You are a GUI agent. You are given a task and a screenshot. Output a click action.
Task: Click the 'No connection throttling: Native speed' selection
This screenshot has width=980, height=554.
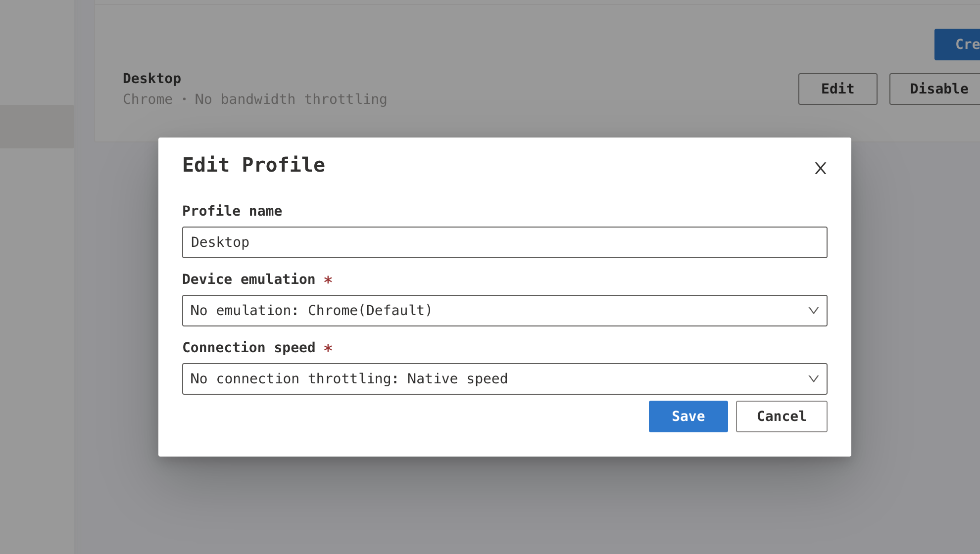(348, 379)
